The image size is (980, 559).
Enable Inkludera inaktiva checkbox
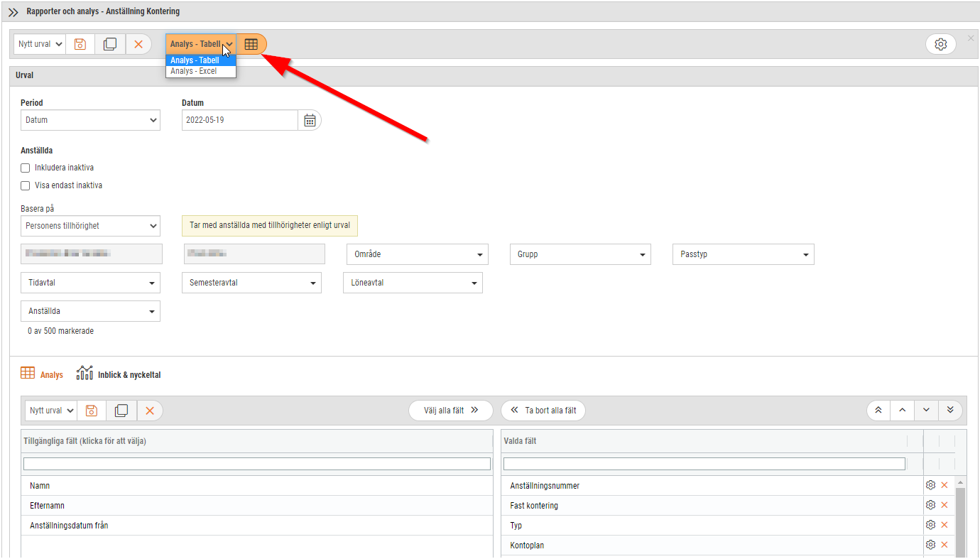point(26,168)
